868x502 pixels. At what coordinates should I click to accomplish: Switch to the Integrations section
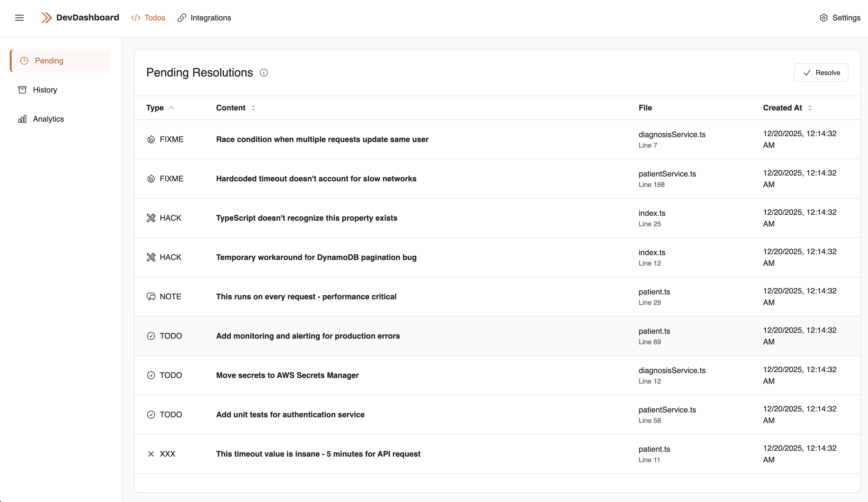(x=204, y=17)
